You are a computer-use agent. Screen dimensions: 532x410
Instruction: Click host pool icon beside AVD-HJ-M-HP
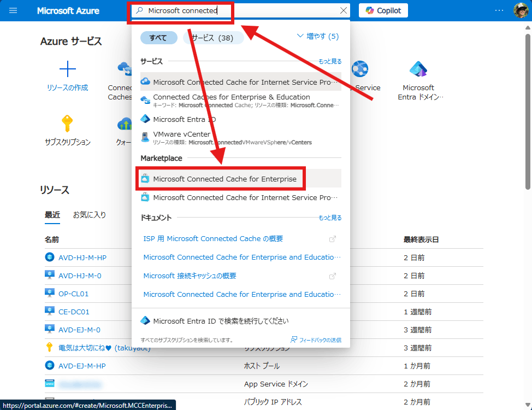pos(50,257)
